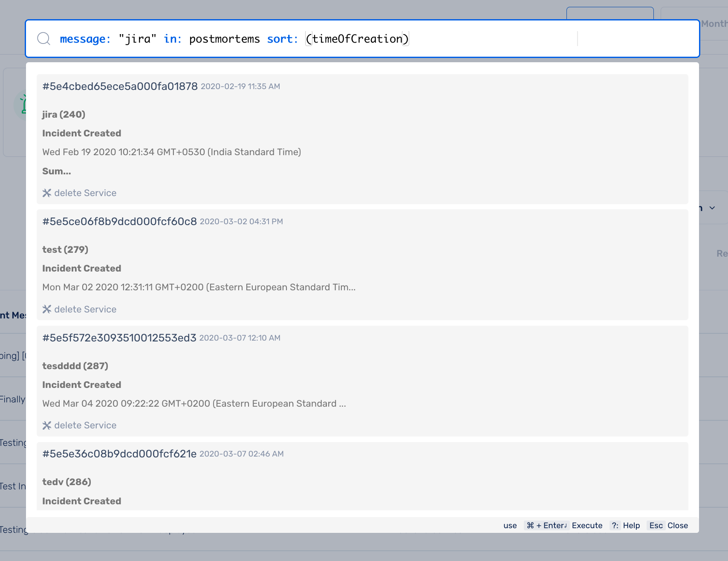Click the Month tab in the background page
The width and height of the screenshot is (728, 561).
click(714, 24)
